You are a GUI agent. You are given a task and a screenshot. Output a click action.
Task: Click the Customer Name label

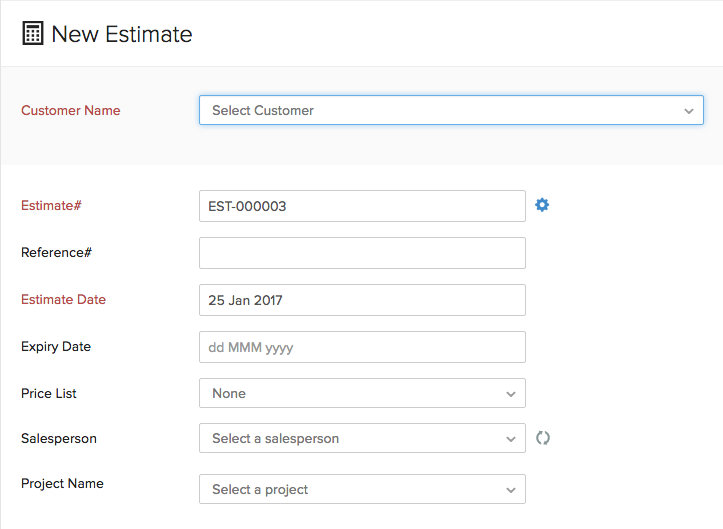[x=70, y=111]
